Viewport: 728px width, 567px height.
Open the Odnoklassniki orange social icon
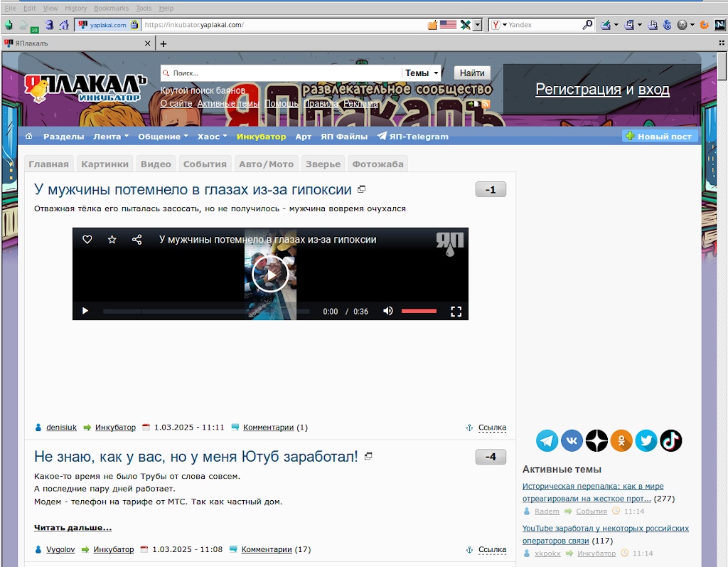(x=621, y=440)
